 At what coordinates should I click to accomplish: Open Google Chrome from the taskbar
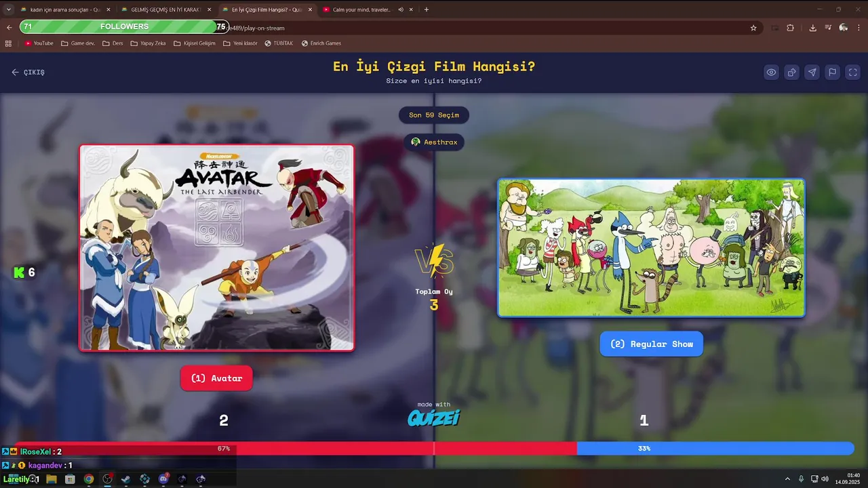(89, 479)
